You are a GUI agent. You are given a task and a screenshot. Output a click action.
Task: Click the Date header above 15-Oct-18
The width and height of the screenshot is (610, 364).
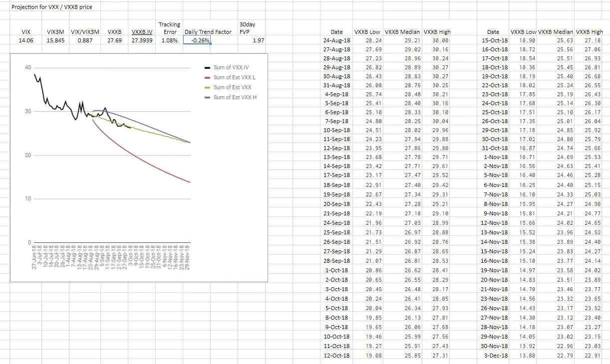coord(493,32)
